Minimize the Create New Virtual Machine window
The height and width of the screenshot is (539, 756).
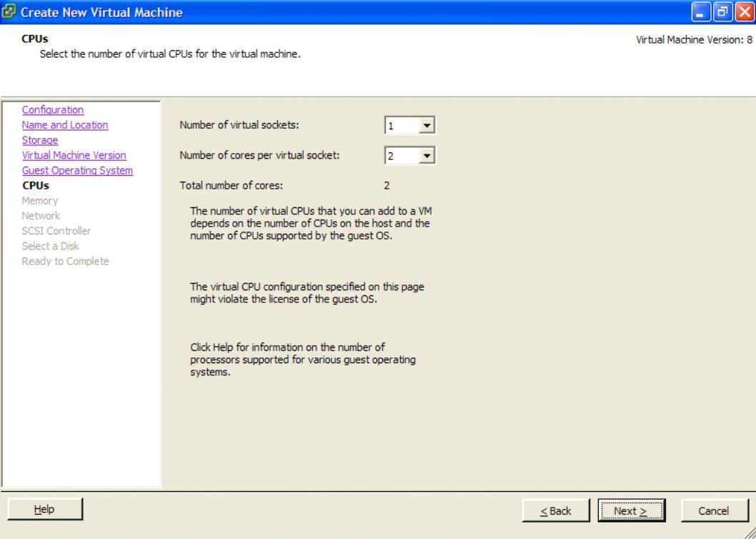tap(700, 12)
